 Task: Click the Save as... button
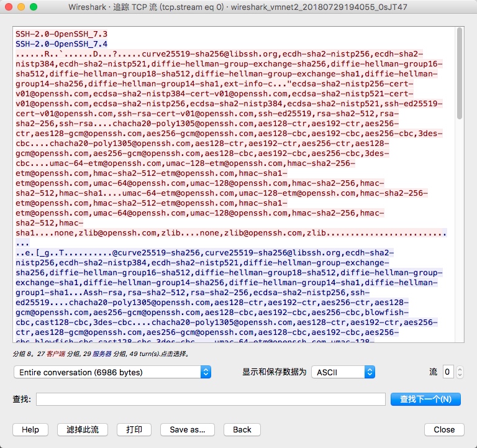click(x=188, y=429)
